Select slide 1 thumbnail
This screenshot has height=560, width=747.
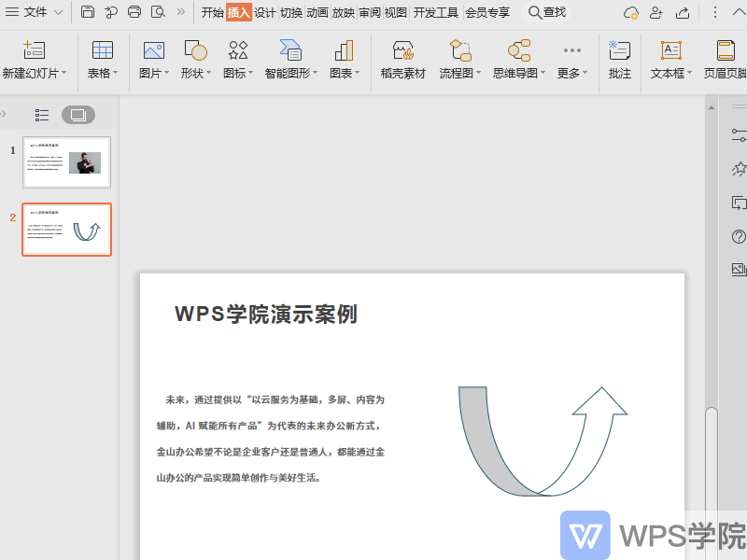(x=66, y=162)
